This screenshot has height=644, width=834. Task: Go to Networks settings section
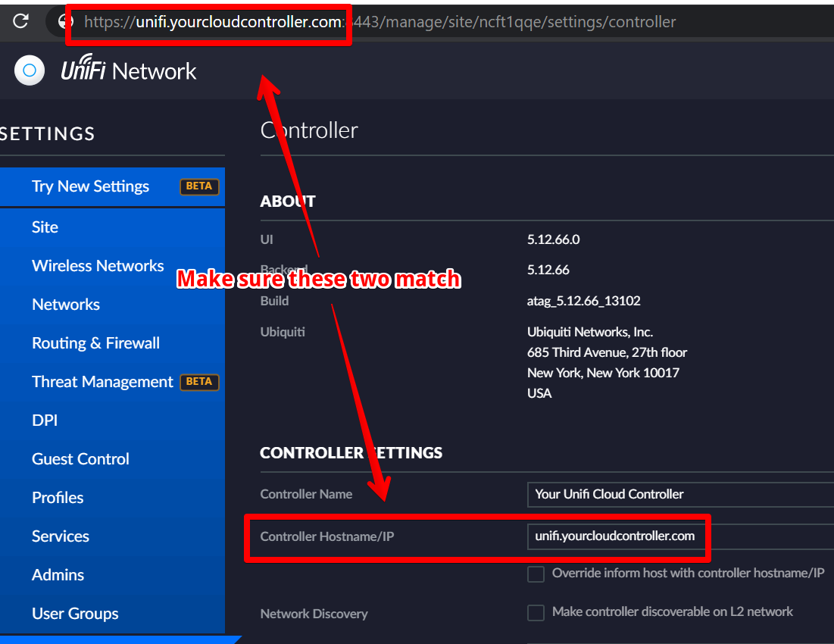[66, 305]
